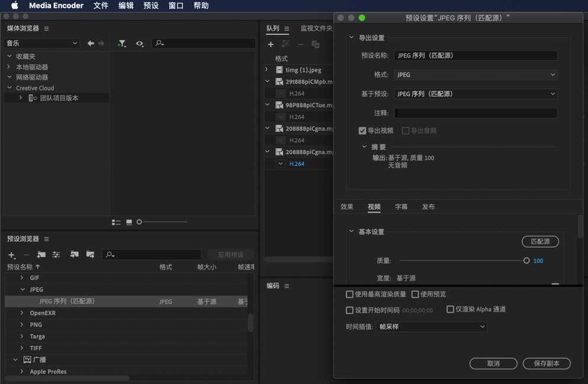Expand the OpenEXR preset group
The height and width of the screenshot is (384, 588).
pyautogui.click(x=22, y=313)
